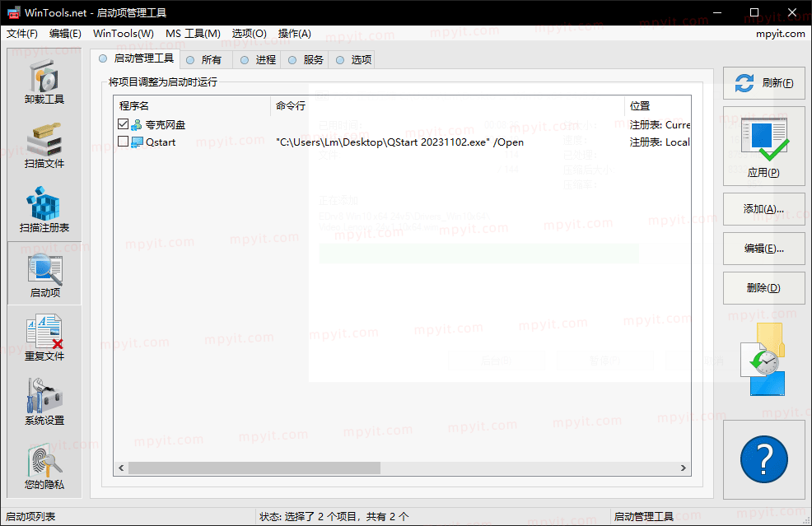Uncheck the 夸克网盘 startup entry checkbox
Viewport: 812px width, 526px height.
[124, 124]
